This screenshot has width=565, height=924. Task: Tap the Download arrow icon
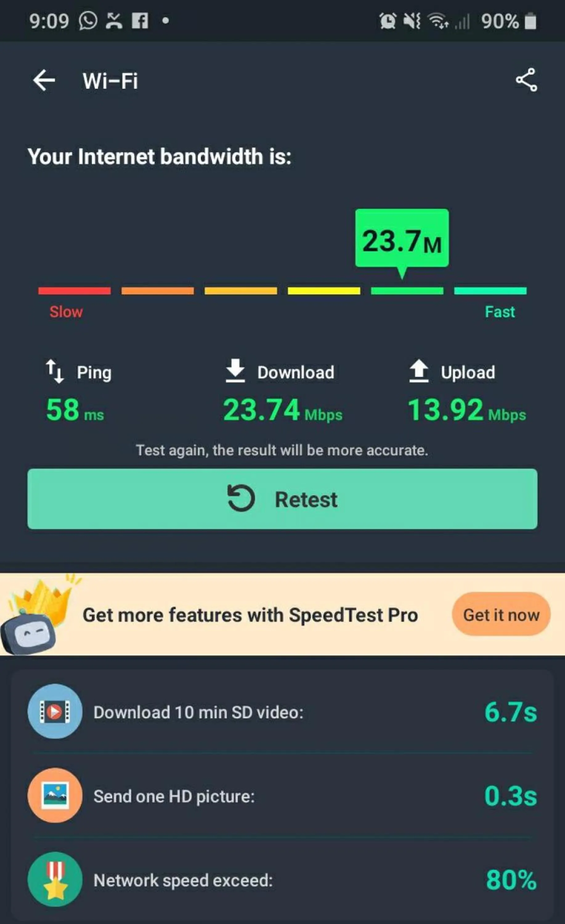tap(235, 371)
